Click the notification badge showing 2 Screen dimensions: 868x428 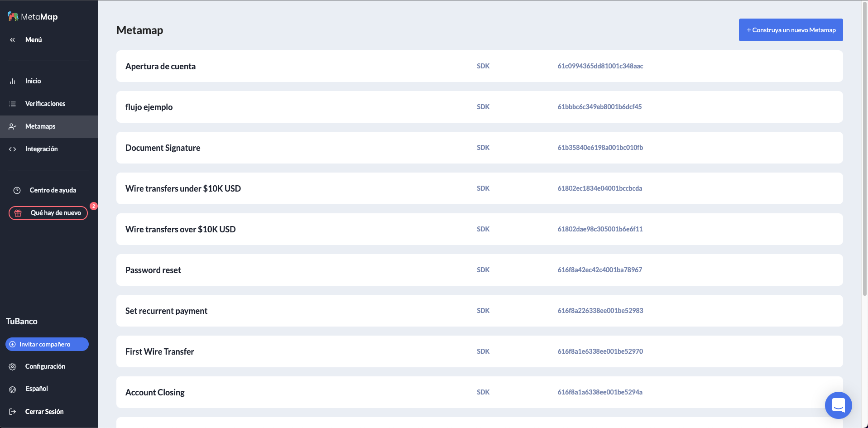tap(93, 206)
